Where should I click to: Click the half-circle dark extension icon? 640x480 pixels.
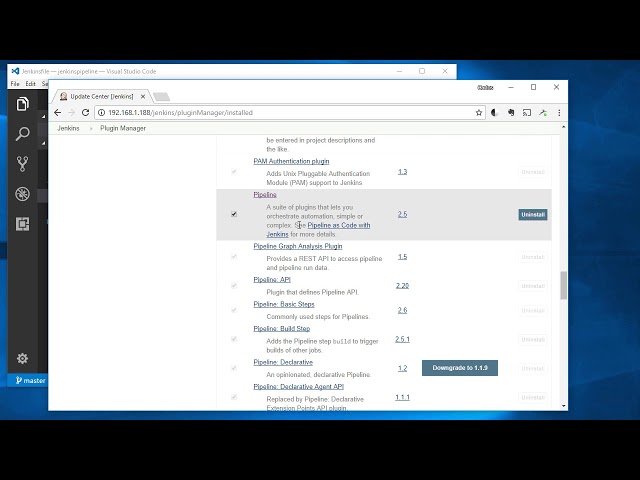pyautogui.click(x=495, y=113)
